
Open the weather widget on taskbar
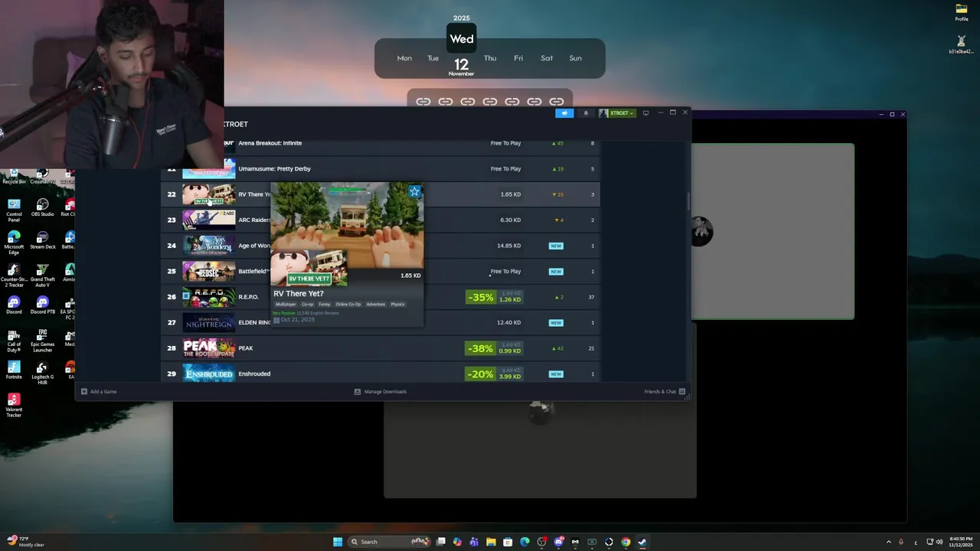pos(25,542)
